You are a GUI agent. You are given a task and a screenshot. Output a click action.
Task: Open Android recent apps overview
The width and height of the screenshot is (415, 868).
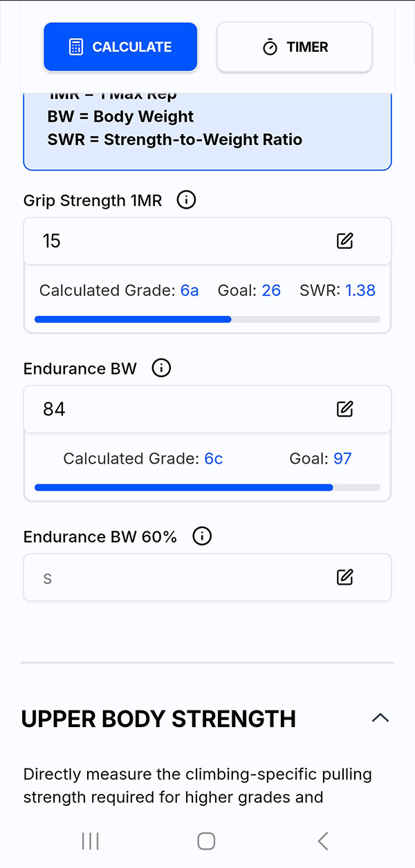click(91, 840)
